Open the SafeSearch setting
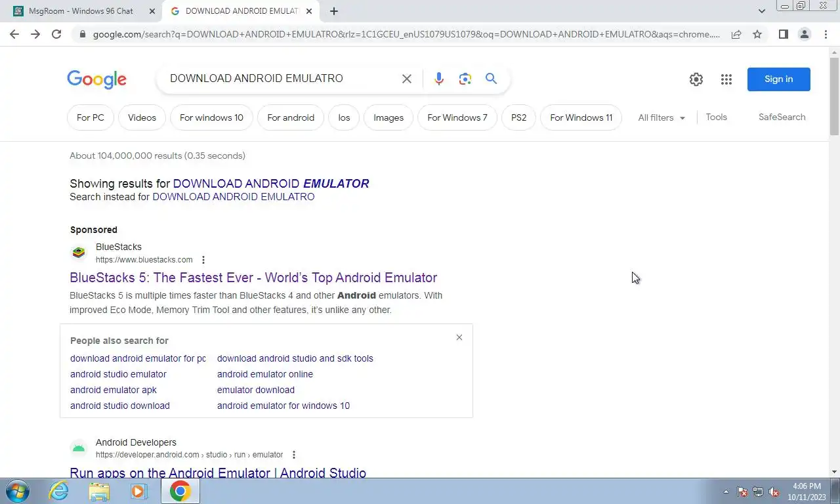This screenshot has height=504, width=840. [x=782, y=117]
